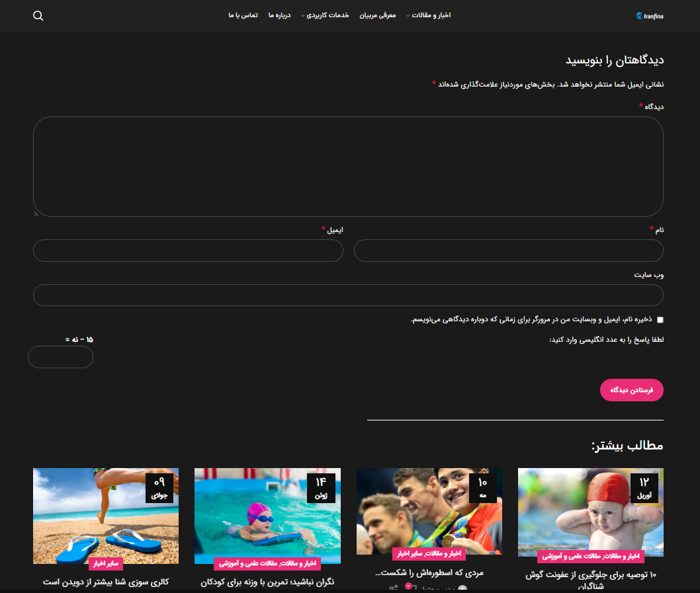The height and width of the screenshot is (593, 700).
Task: Expand the خدمات کاربردی menu arrow
Action: coord(303,16)
